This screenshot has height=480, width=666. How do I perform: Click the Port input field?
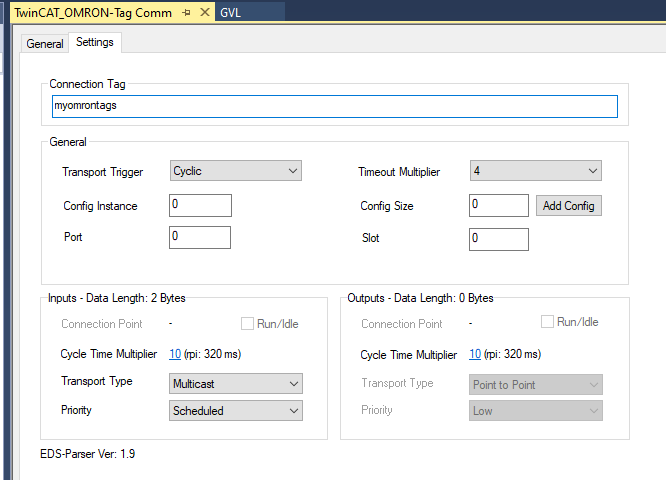pyautogui.click(x=200, y=237)
